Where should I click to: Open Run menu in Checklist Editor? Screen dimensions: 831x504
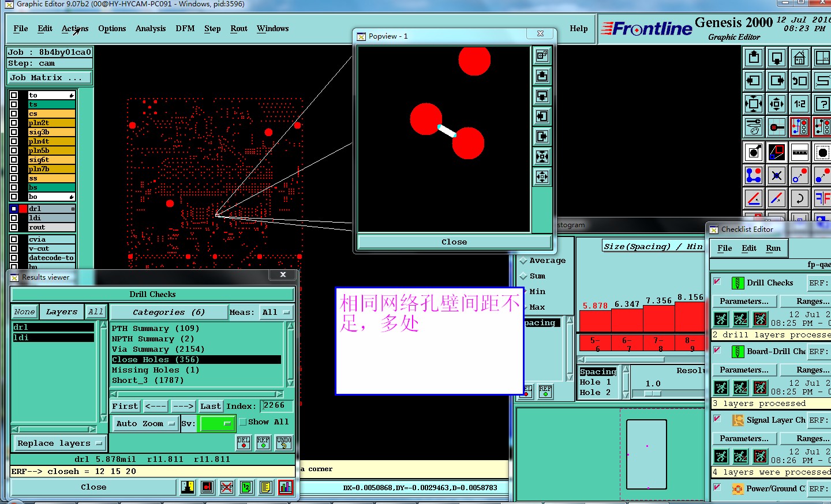773,248
